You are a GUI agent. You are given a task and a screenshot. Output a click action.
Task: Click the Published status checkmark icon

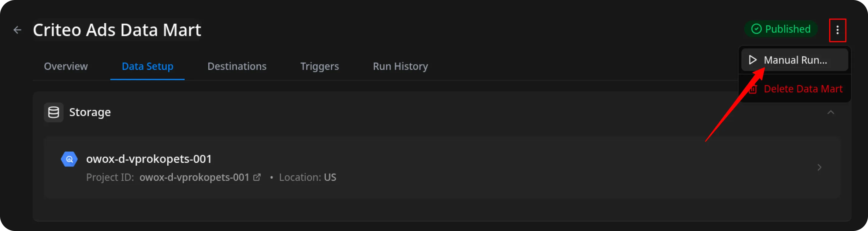point(757,29)
